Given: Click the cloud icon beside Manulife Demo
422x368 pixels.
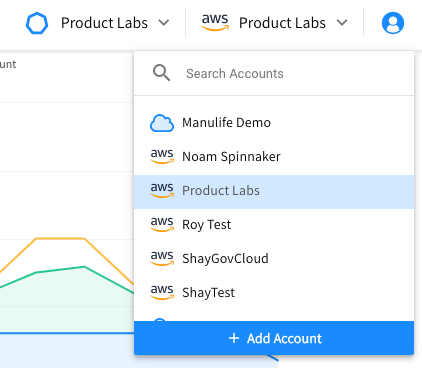Looking at the screenshot, I should coord(162,123).
